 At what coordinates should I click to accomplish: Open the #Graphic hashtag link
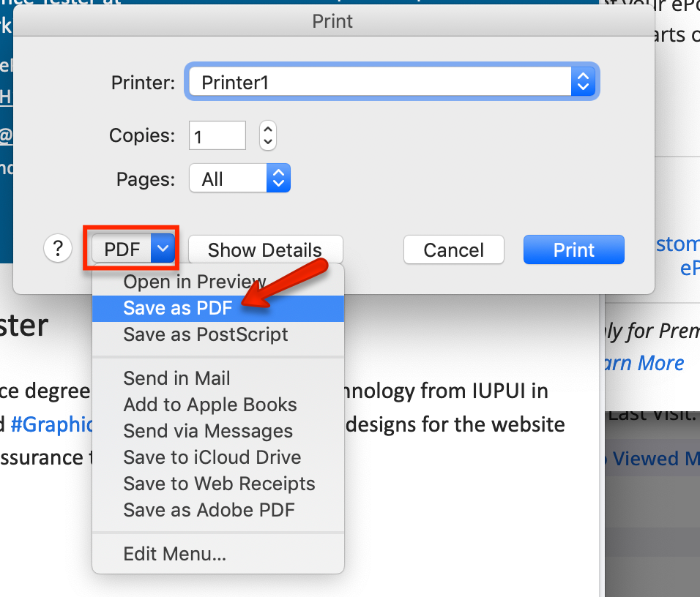(52, 424)
